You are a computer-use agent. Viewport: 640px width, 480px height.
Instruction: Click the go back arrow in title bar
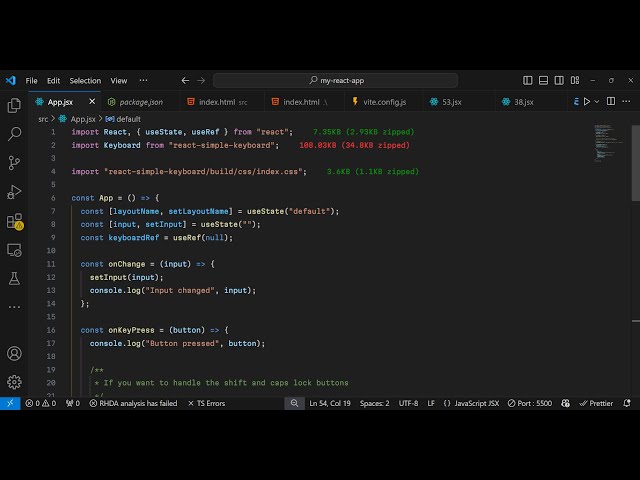point(185,80)
